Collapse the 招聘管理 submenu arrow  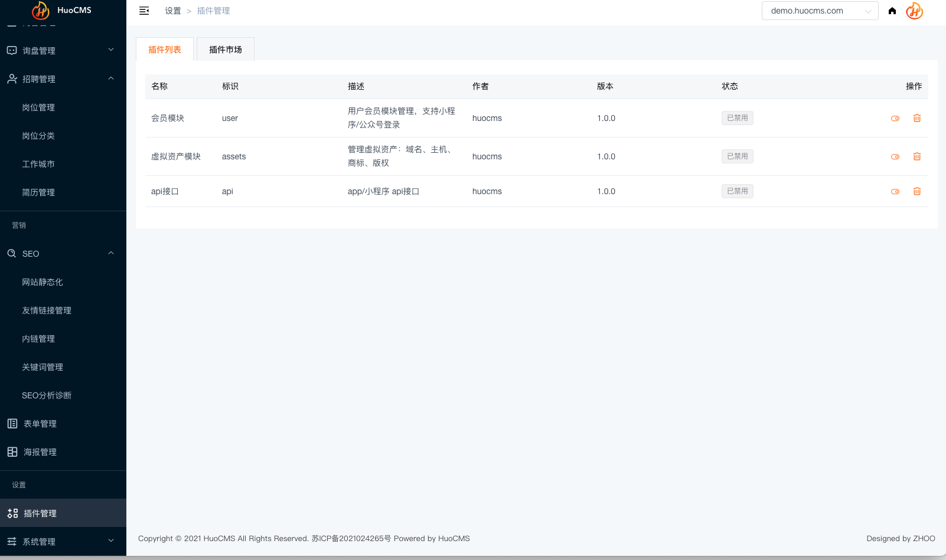tap(111, 78)
